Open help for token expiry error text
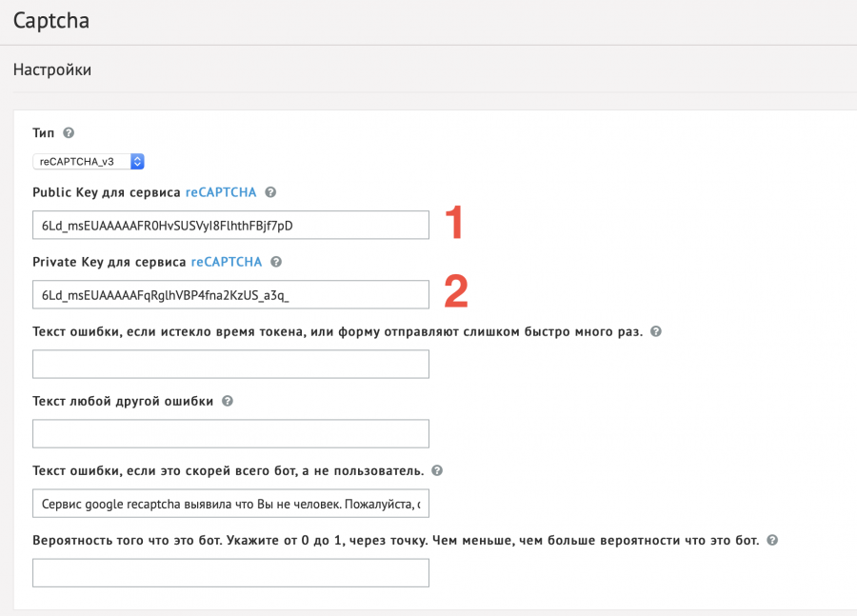Image resolution: width=857 pixels, height=616 pixels. pyautogui.click(x=655, y=331)
